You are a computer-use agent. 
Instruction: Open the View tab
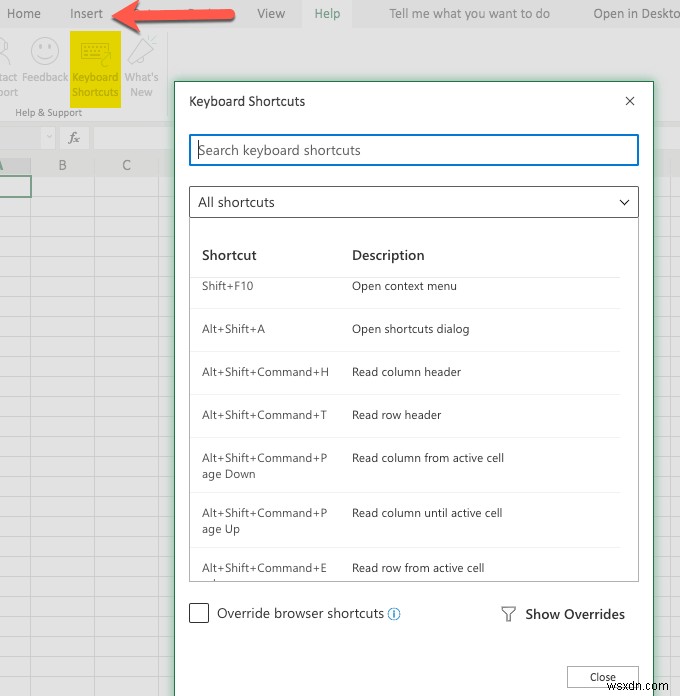point(271,14)
